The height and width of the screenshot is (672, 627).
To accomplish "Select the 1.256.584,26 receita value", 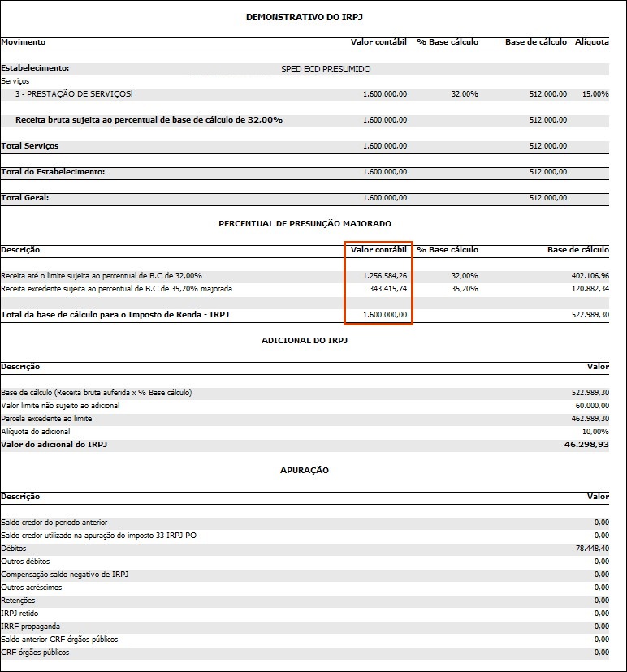I will point(385,276).
